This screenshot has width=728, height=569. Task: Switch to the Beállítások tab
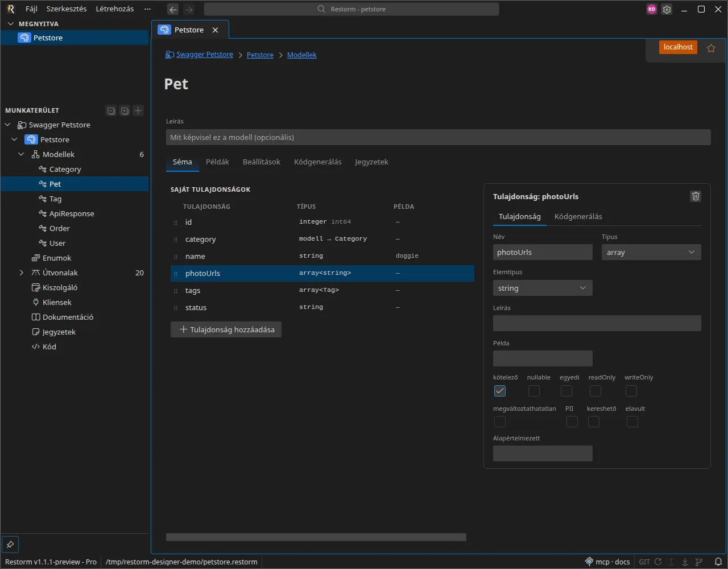pyautogui.click(x=262, y=162)
